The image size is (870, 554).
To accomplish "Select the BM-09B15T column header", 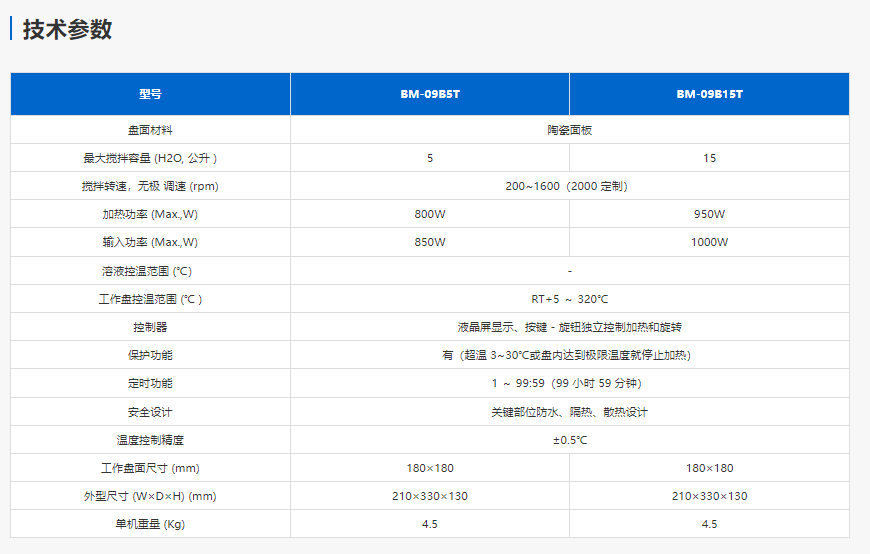I will pyautogui.click(x=709, y=95).
